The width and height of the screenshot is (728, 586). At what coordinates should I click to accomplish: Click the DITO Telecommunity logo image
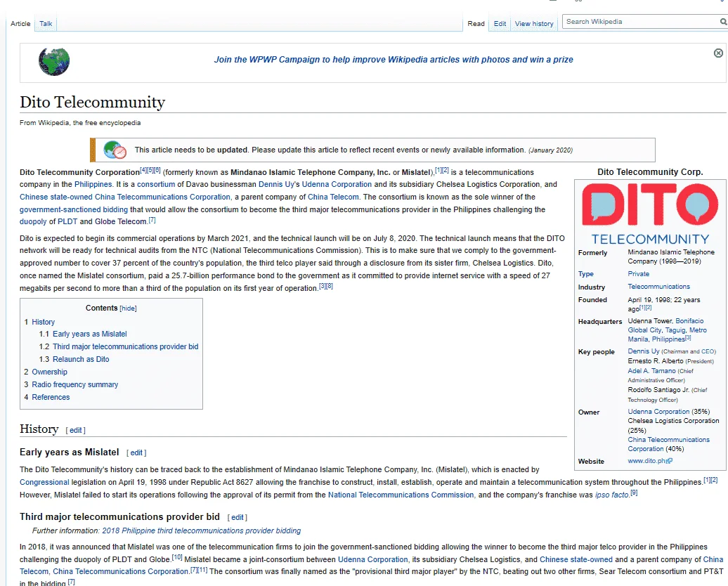[x=650, y=214]
